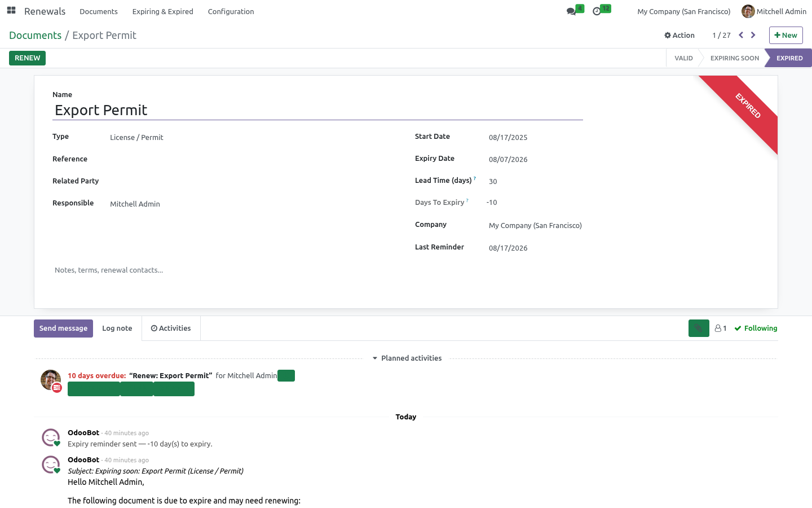Click the overdue activity avatar of Mitchell Admin
Viewport: 812px width, 508px height.
(51, 380)
